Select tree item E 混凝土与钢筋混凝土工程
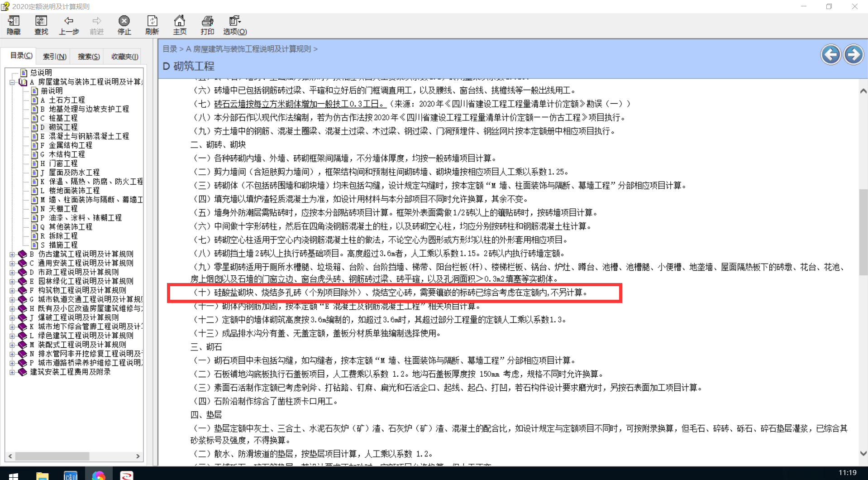This screenshot has height=480, width=868. tap(85, 136)
